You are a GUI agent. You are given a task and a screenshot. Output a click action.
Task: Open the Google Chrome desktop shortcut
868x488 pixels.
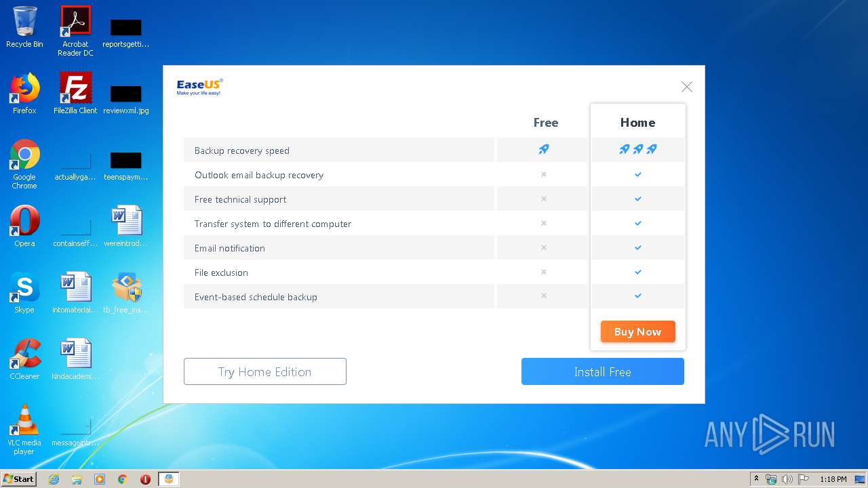(x=24, y=163)
